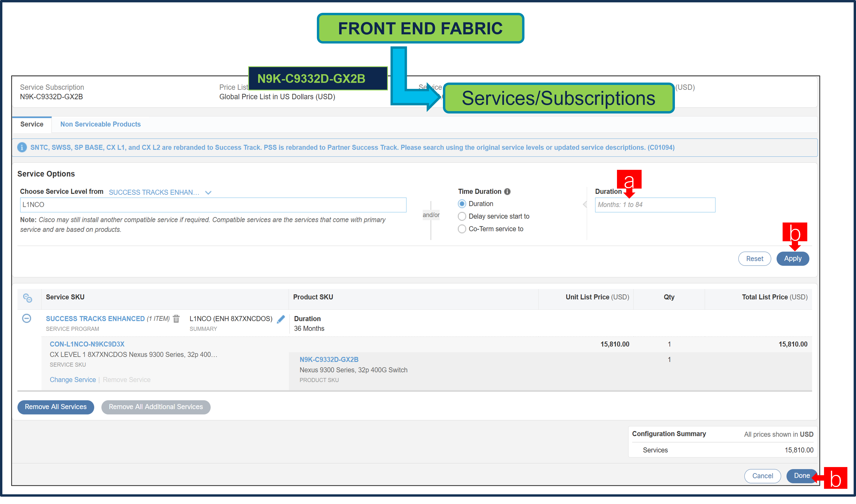Click the Change Service link
This screenshot has width=856, height=504.
pyautogui.click(x=73, y=379)
